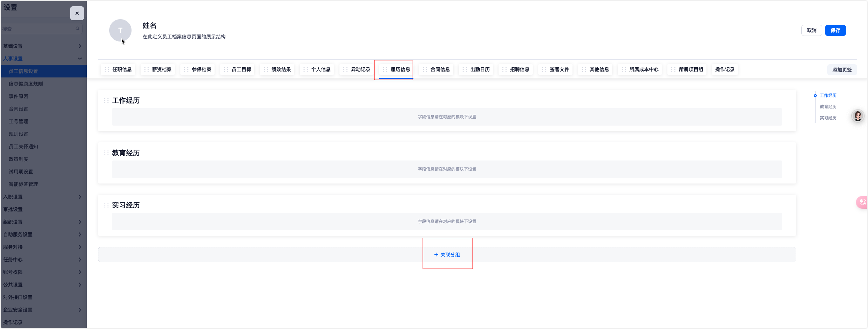
Task: Switch to the 合同信息 tab
Action: [x=440, y=69]
